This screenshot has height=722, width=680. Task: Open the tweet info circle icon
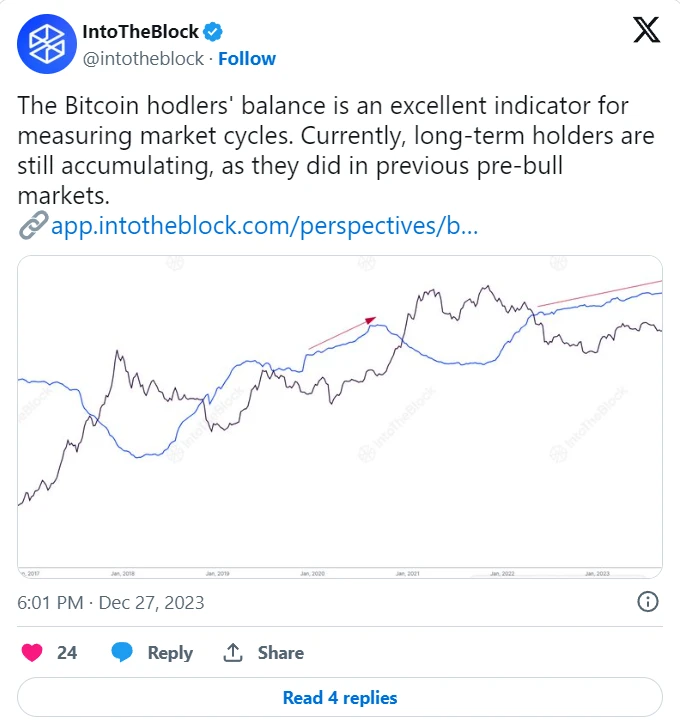(647, 602)
